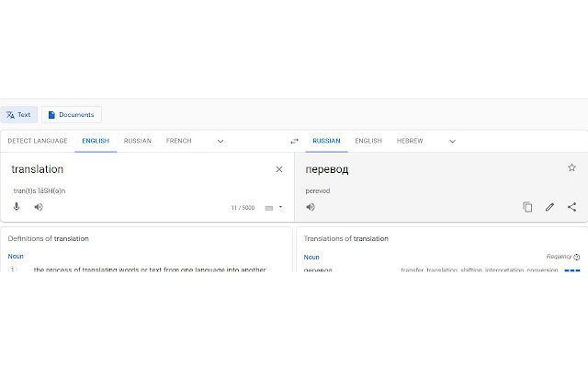The height and width of the screenshot is (368, 588).
Task: Copy the translation to the clipboard
Action: pos(527,207)
